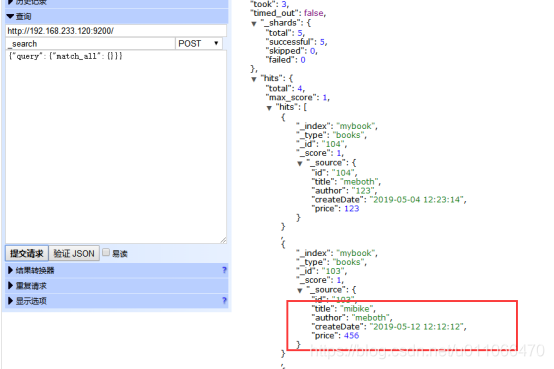
Task: Click createDate "2019-05-12 12:12:12" value
Action: click(x=417, y=327)
